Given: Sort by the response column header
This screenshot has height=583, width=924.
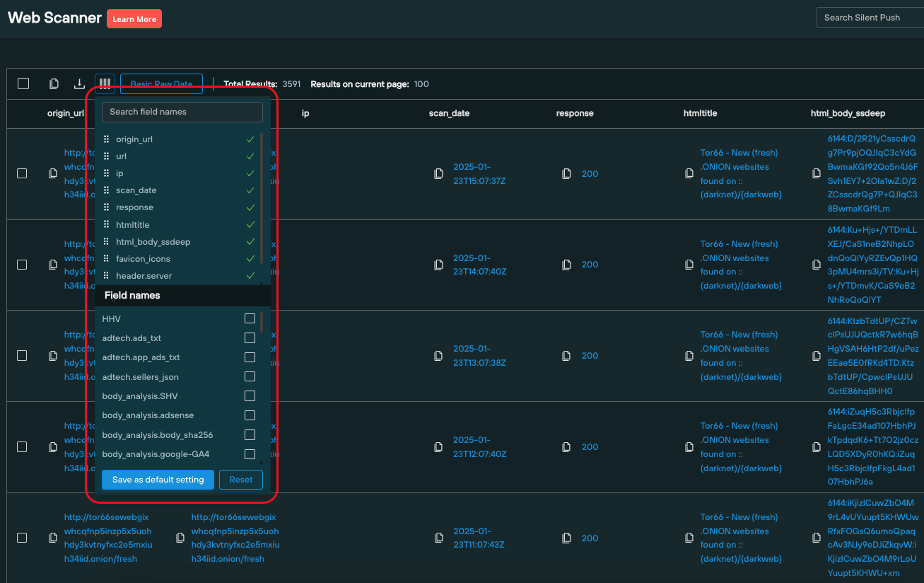Looking at the screenshot, I should [575, 113].
